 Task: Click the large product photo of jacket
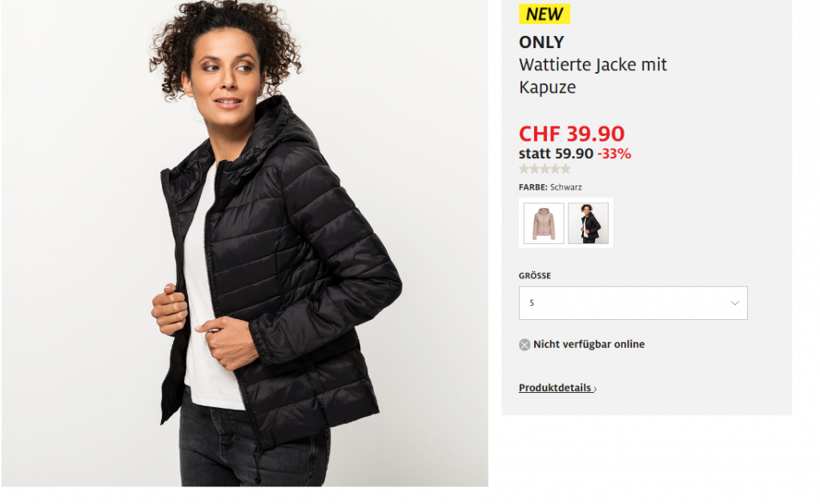click(245, 243)
